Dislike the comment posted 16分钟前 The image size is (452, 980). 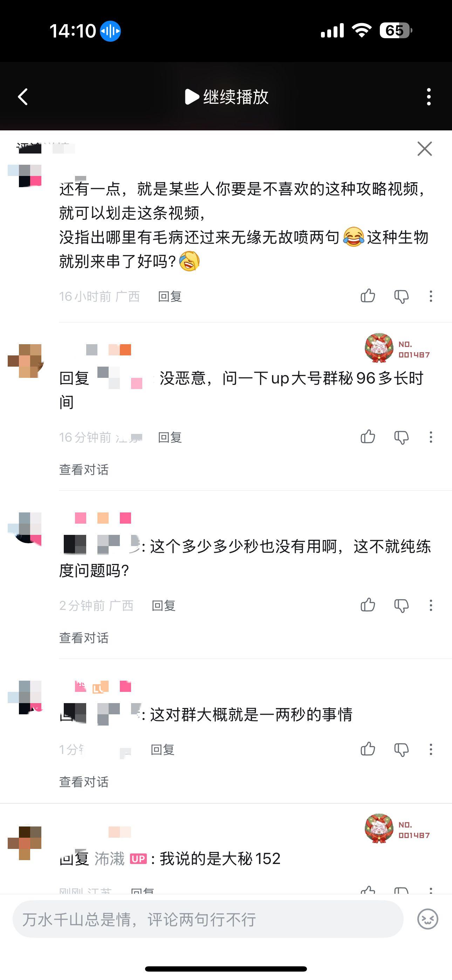point(402,437)
